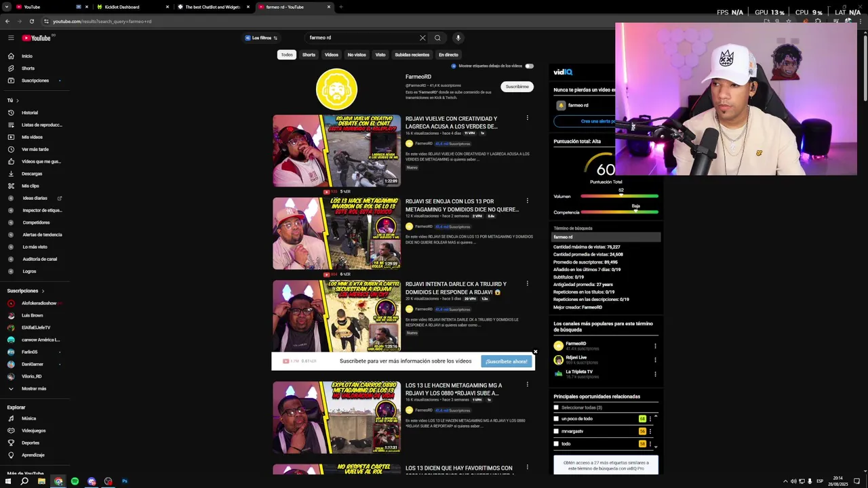Open the YouTube hamburger guide menu
Screen dimensions: 868x488
pyautogui.click(x=11, y=38)
